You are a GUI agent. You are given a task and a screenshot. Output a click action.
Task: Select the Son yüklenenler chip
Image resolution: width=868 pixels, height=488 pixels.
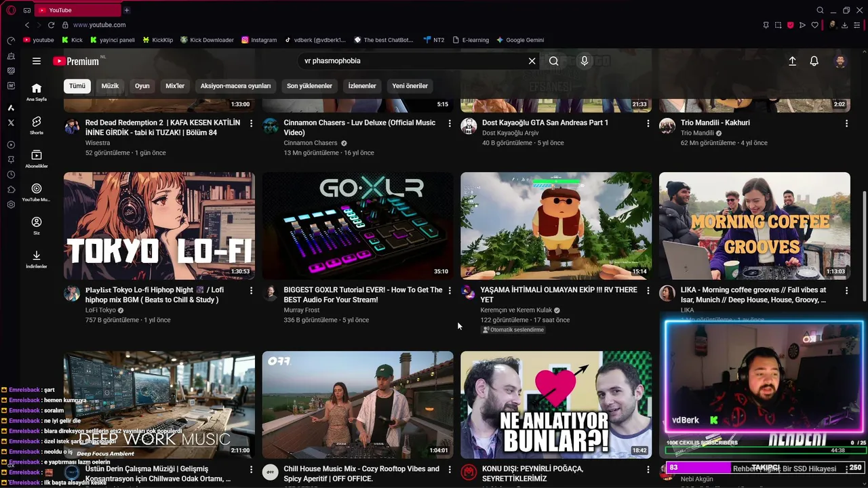309,86
